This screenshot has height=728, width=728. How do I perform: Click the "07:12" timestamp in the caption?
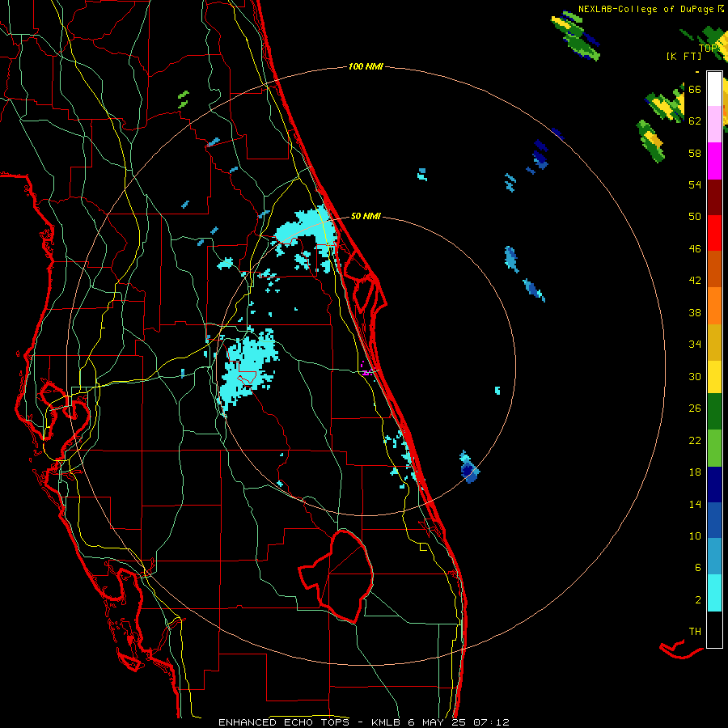492,722
